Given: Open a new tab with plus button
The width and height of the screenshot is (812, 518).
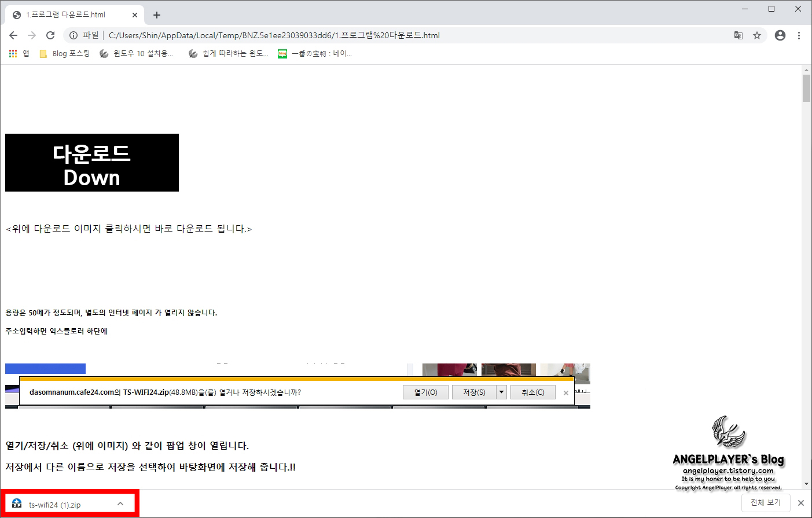Looking at the screenshot, I should click(x=157, y=15).
